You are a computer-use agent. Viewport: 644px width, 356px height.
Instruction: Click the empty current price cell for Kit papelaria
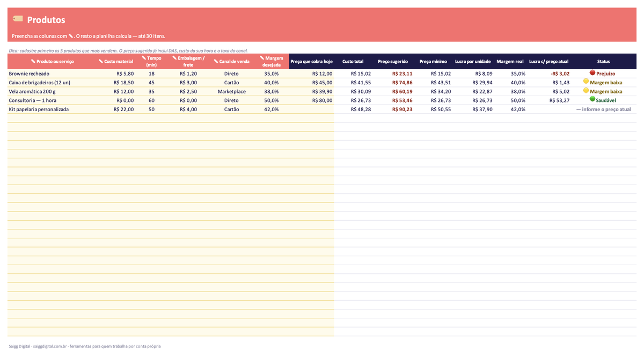click(x=311, y=109)
